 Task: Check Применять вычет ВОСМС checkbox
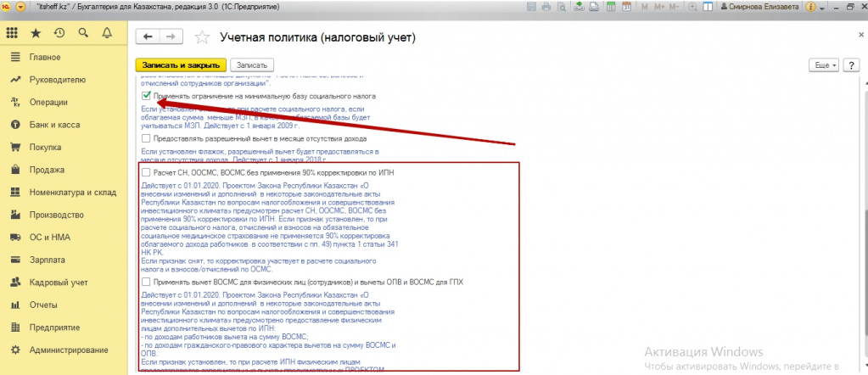[x=146, y=282]
